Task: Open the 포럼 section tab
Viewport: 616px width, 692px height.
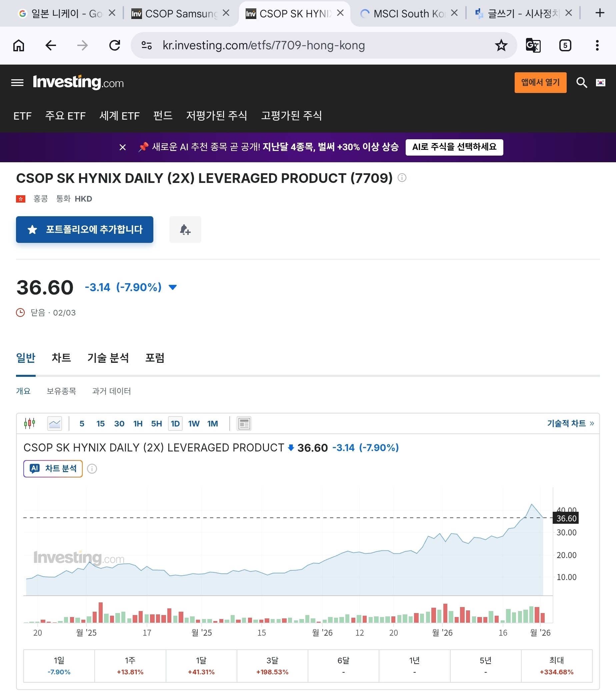Action: [155, 358]
